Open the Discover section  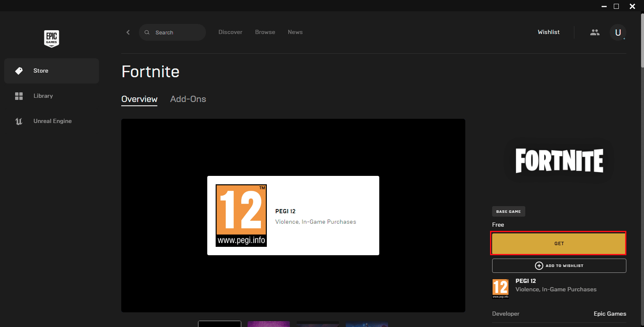point(230,32)
